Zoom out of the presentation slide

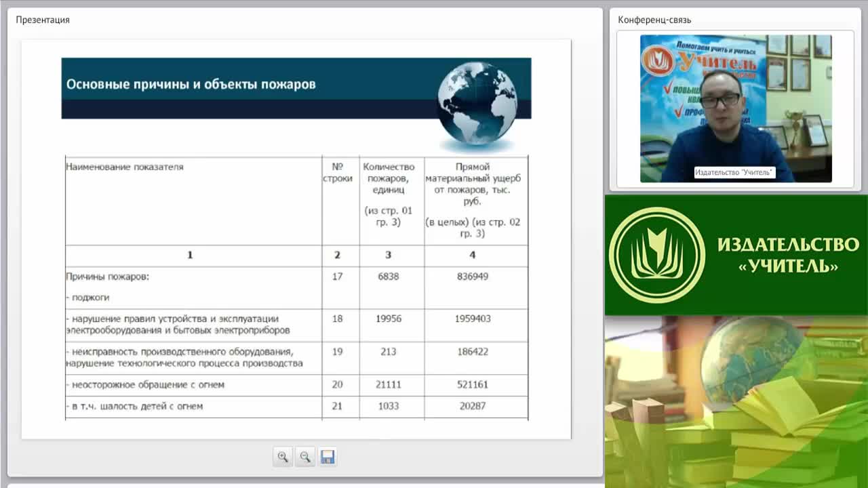tap(305, 457)
